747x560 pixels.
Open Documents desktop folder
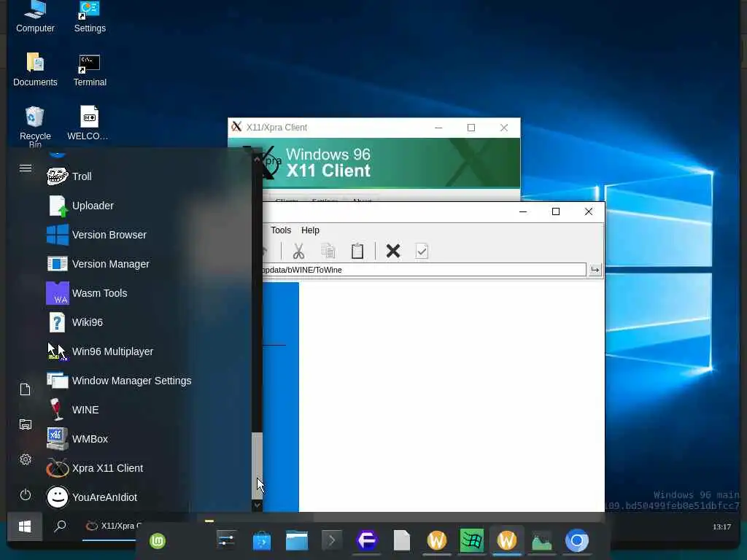pyautogui.click(x=35, y=69)
